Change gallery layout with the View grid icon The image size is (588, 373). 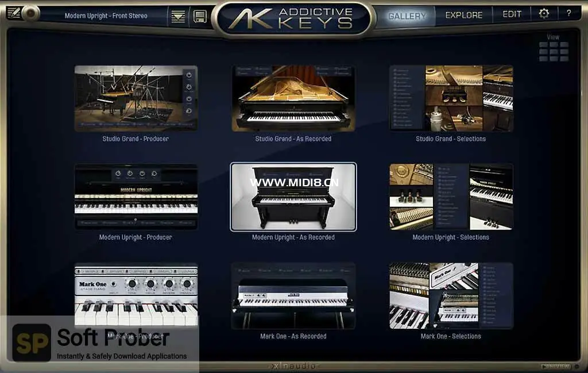click(x=554, y=51)
